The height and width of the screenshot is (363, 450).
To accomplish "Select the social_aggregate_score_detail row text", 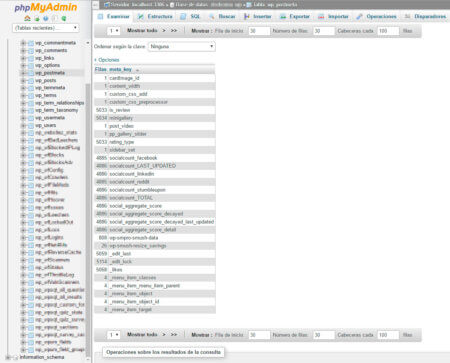I will coord(143,230).
